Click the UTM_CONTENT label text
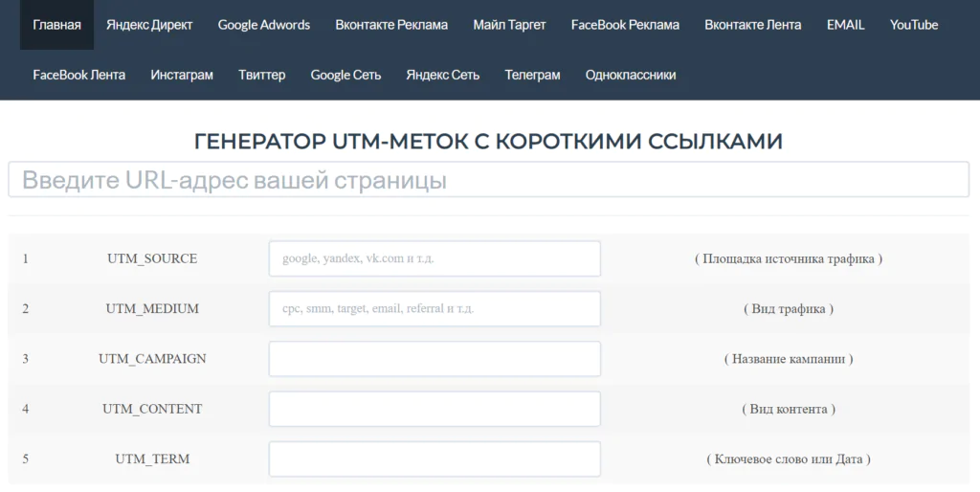The image size is (980, 492). click(152, 409)
